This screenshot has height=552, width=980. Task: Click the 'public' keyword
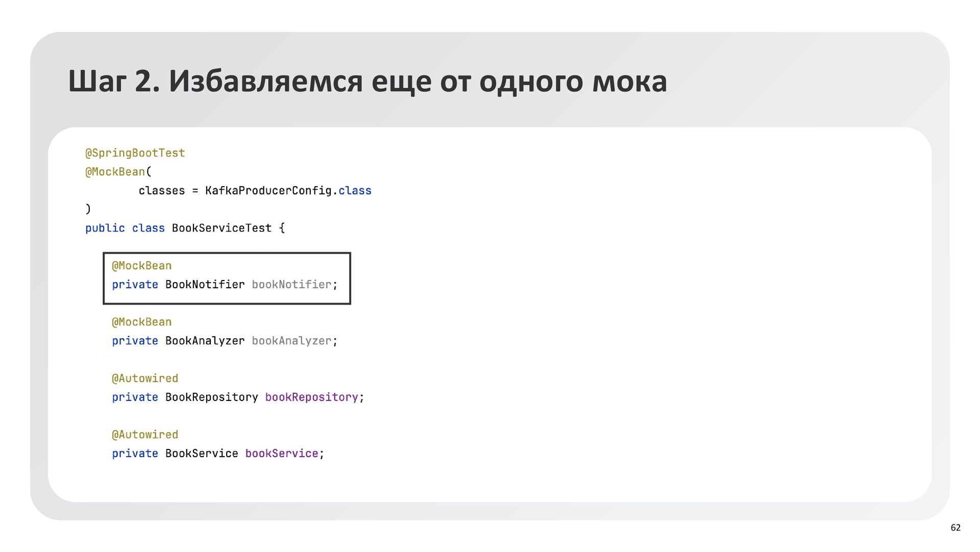click(x=105, y=228)
